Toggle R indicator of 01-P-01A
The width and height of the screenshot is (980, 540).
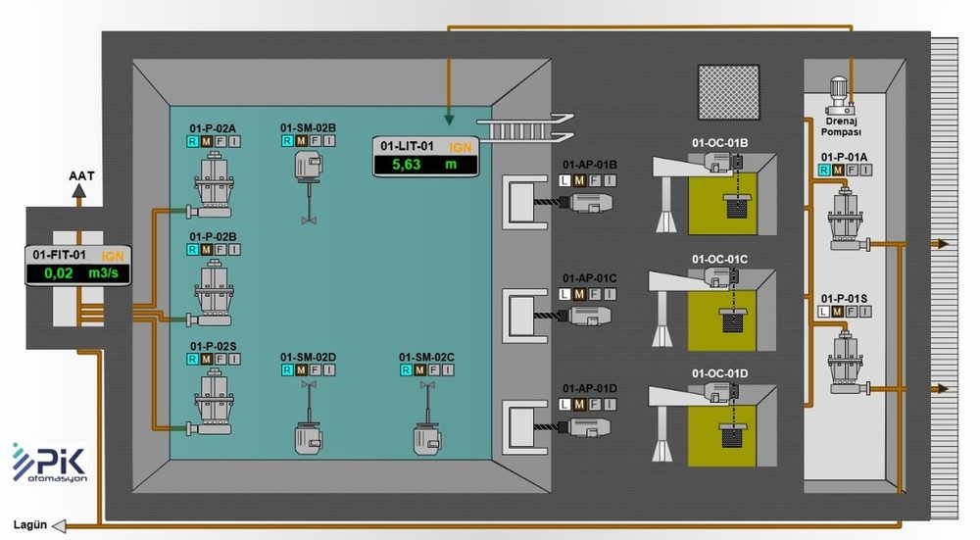pyautogui.click(x=824, y=170)
